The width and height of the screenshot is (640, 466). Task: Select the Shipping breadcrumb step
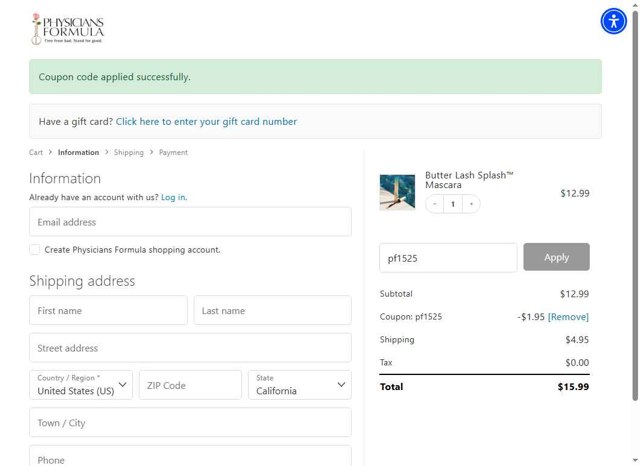[x=129, y=152]
